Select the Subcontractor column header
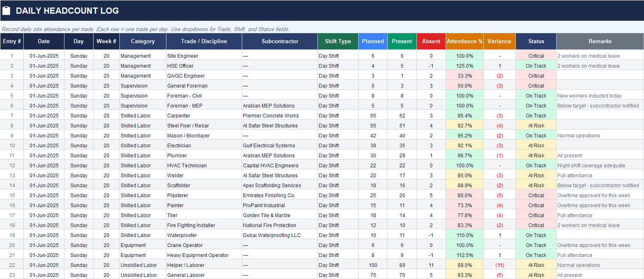The width and height of the screenshot is (644, 279). tap(280, 42)
